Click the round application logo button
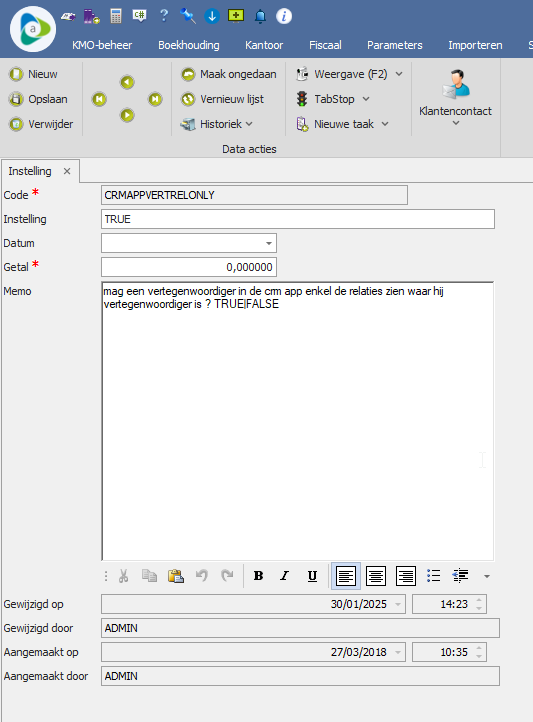 33,29
